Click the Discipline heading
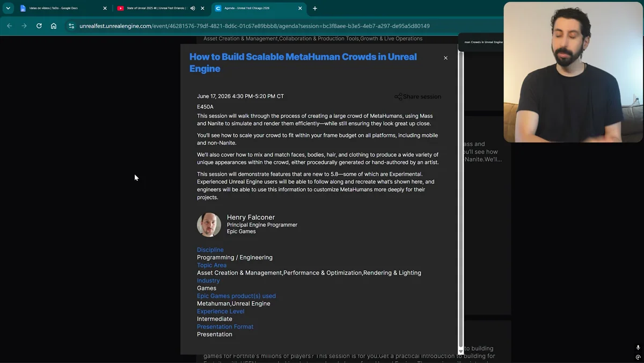The image size is (644, 363). [210, 250]
